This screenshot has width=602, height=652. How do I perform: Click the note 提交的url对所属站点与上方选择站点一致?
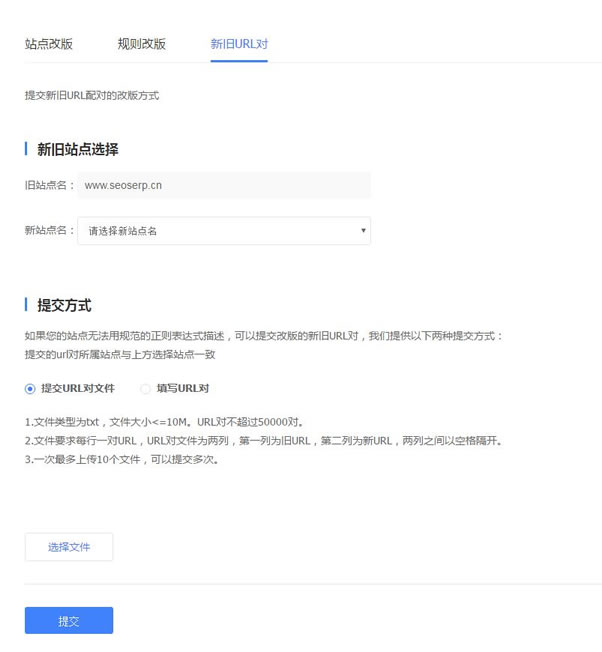coord(120,354)
